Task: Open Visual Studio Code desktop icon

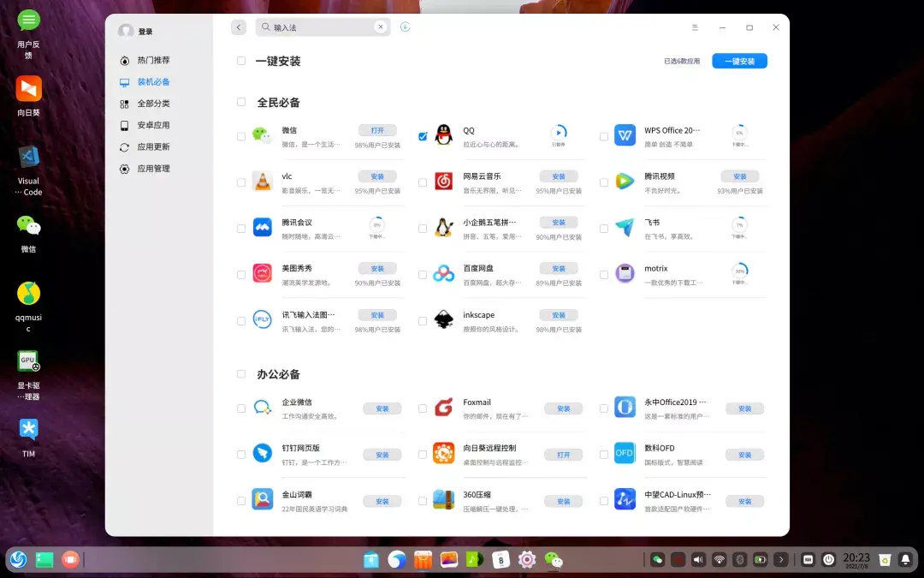Action: [28, 157]
